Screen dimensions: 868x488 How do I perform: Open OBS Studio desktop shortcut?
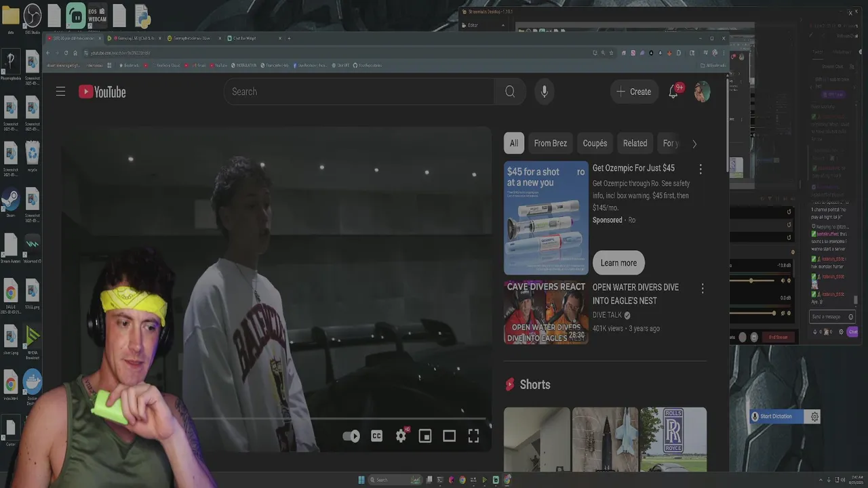(x=32, y=18)
